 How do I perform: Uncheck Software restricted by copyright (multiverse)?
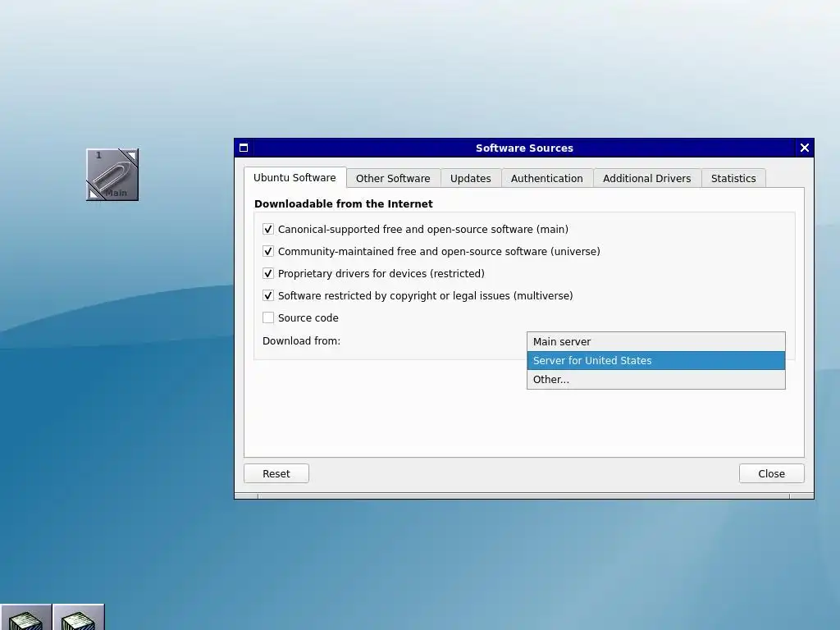(x=268, y=295)
